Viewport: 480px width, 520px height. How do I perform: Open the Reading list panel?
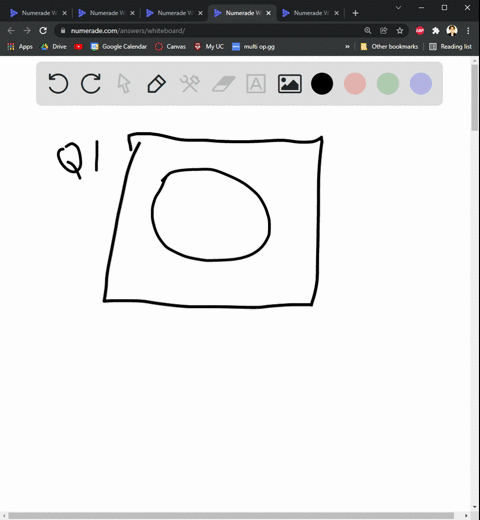(450, 47)
